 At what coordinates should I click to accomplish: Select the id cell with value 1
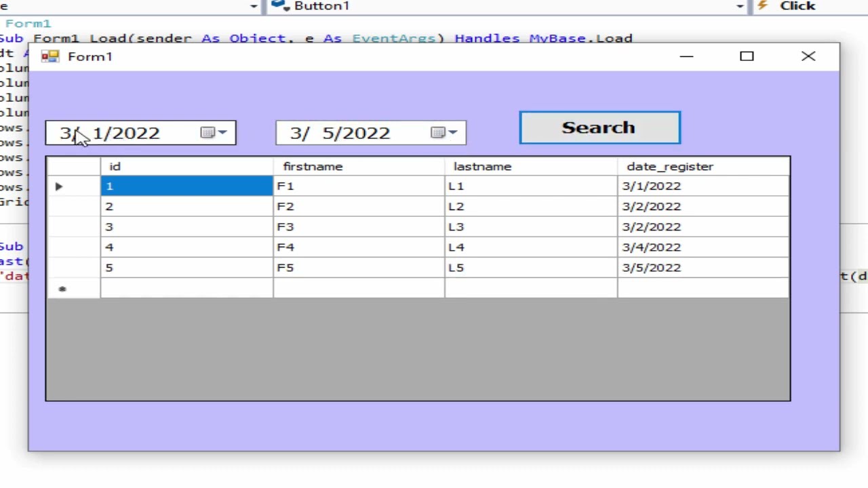point(186,186)
